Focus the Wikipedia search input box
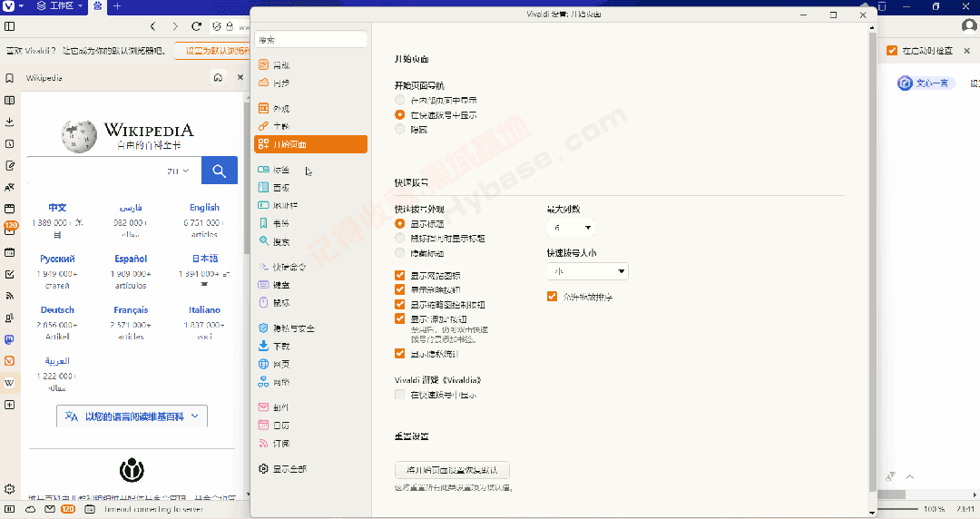 [x=95, y=170]
